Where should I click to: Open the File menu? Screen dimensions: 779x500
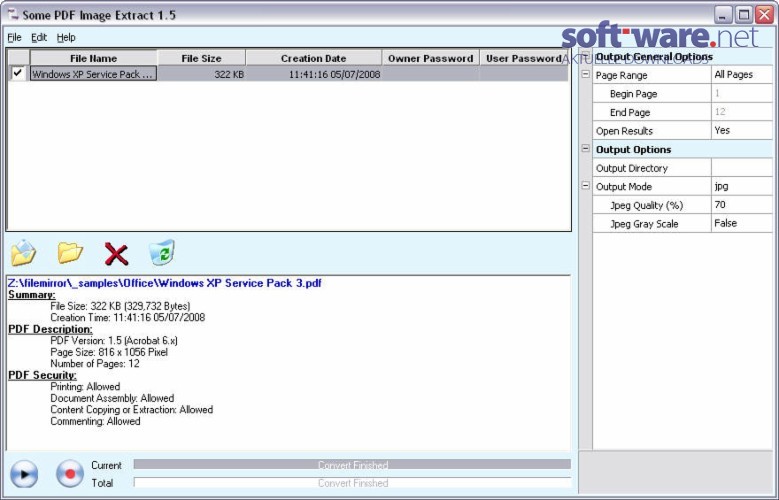tap(14, 37)
